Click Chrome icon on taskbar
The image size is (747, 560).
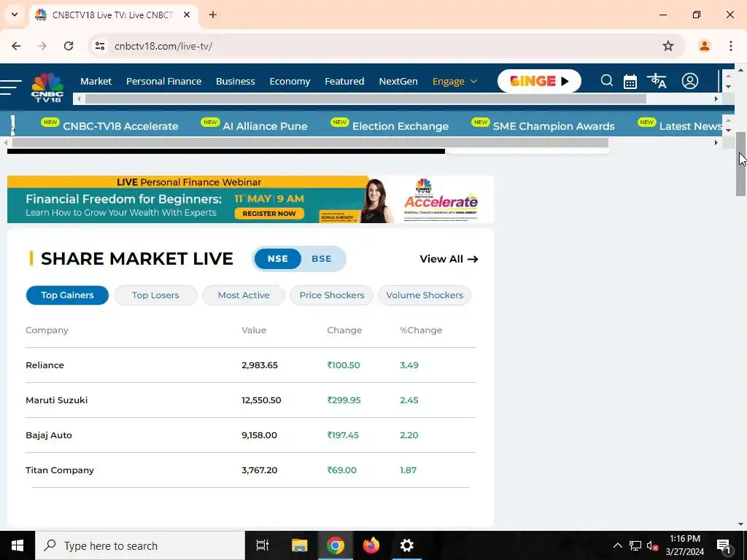(x=336, y=545)
